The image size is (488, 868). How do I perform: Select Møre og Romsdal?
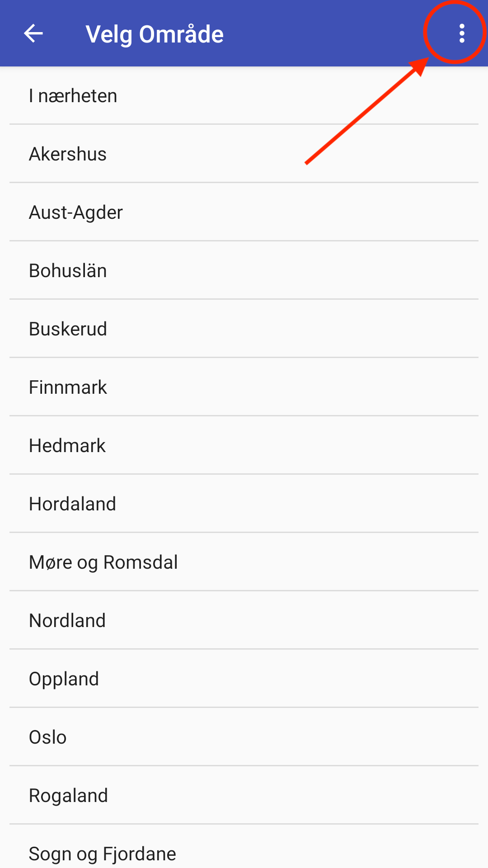[x=244, y=562]
